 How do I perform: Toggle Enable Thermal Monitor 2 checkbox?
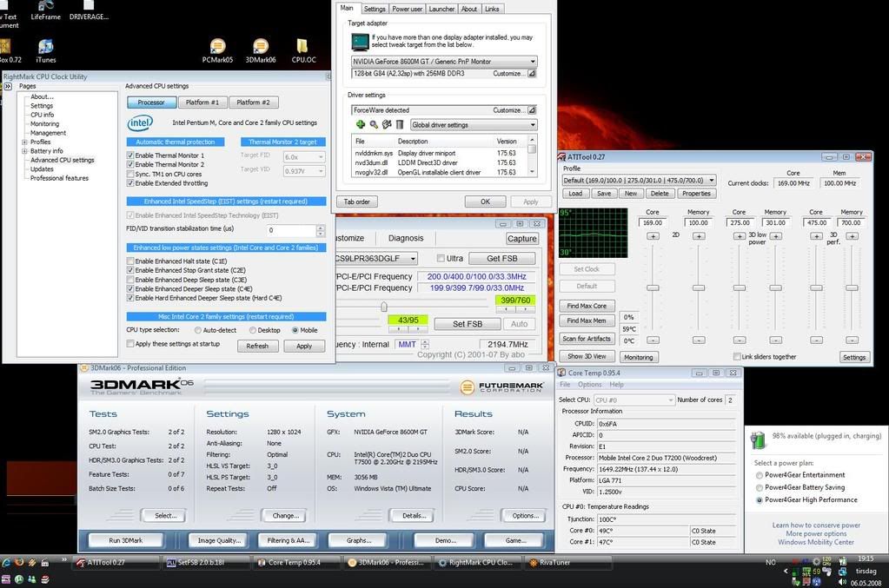click(130, 164)
